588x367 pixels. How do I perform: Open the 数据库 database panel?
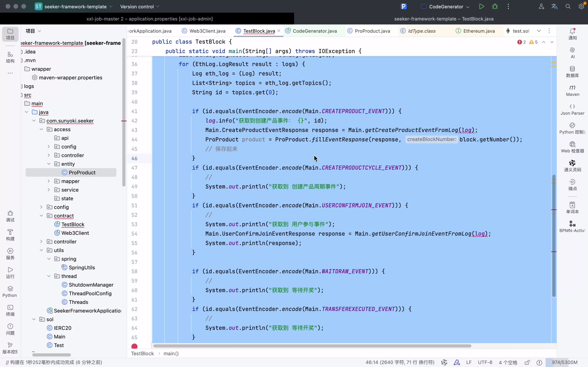pos(572,72)
